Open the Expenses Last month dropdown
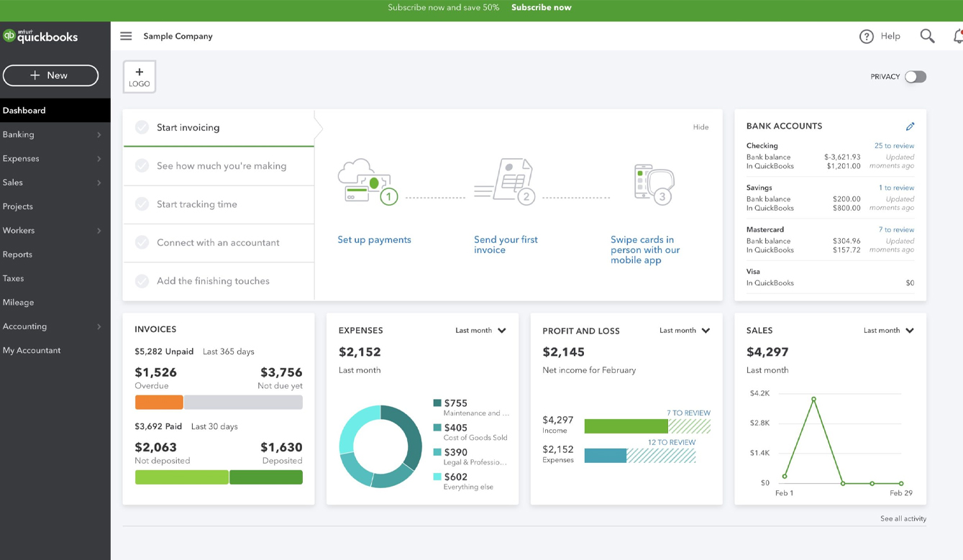The height and width of the screenshot is (560, 963). click(x=480, y=331)
